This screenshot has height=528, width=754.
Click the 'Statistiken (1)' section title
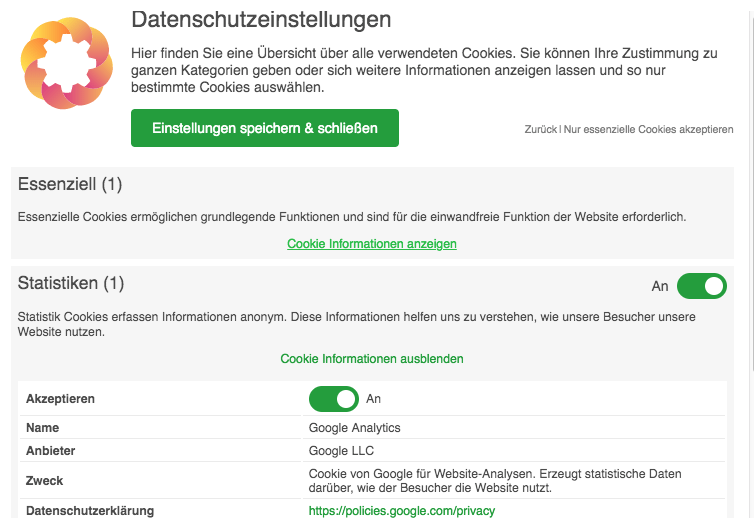[x=71, y=284]
